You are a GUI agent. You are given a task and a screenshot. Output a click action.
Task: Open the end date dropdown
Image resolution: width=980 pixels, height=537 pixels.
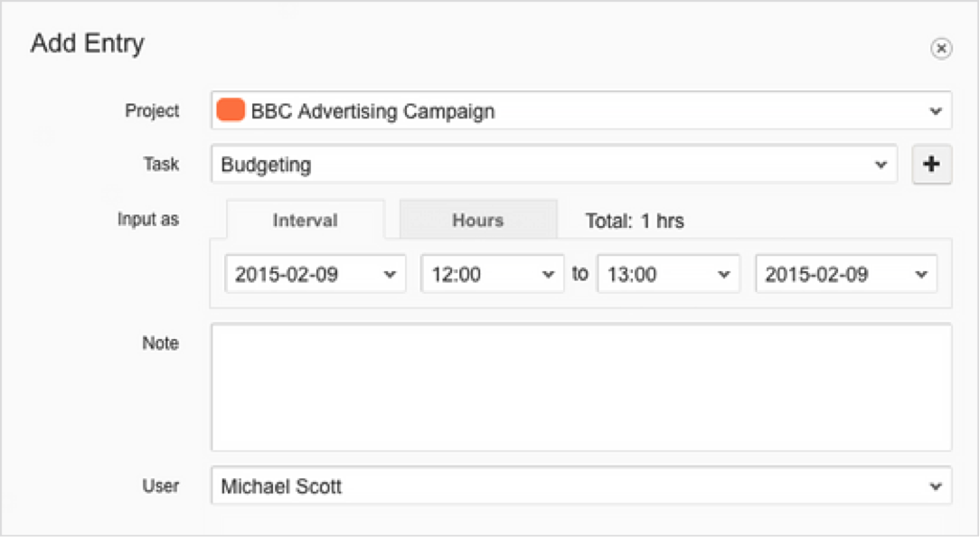tap(846, 274)
